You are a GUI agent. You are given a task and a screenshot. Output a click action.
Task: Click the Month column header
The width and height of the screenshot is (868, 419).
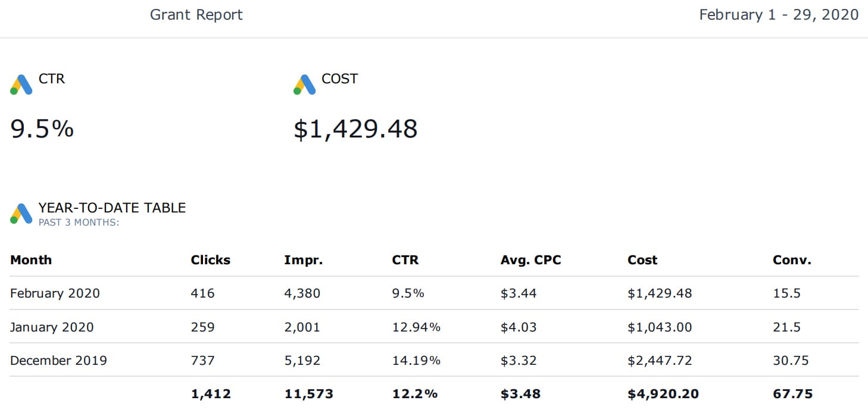[x=31, y=260]
